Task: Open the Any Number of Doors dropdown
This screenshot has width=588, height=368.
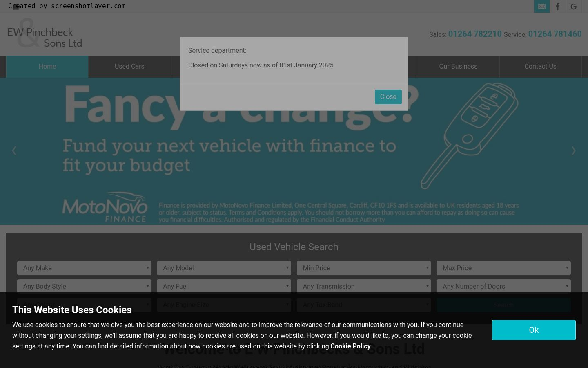Action: click(x=503, y=287)
